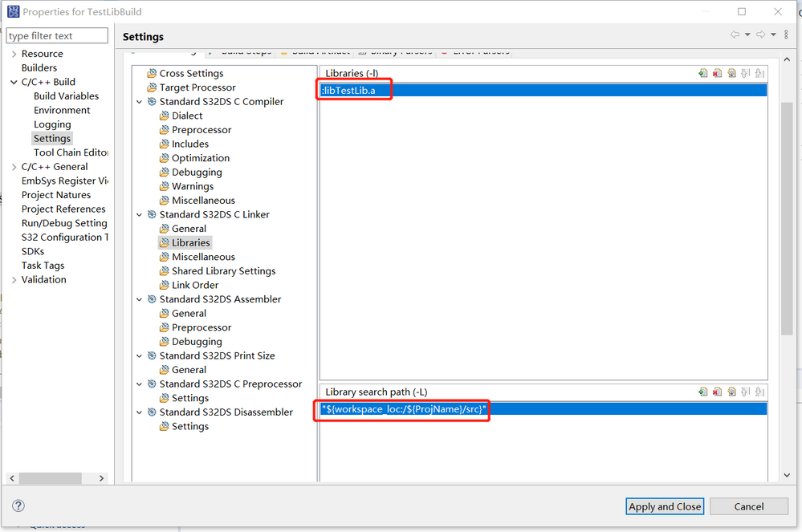Delete path in Library search path toolbar
Image resolution: width=802 pixels, height=532 pixels.
point(718,392)
